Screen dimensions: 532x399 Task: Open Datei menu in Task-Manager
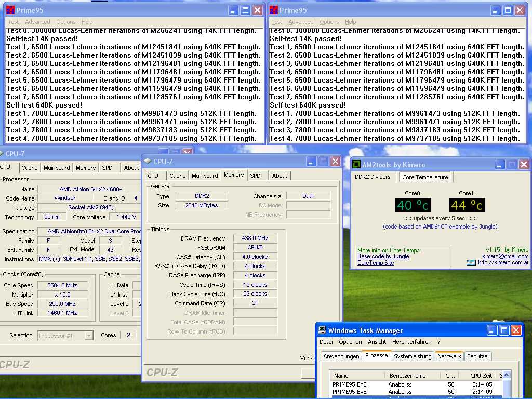click(326, 342)
